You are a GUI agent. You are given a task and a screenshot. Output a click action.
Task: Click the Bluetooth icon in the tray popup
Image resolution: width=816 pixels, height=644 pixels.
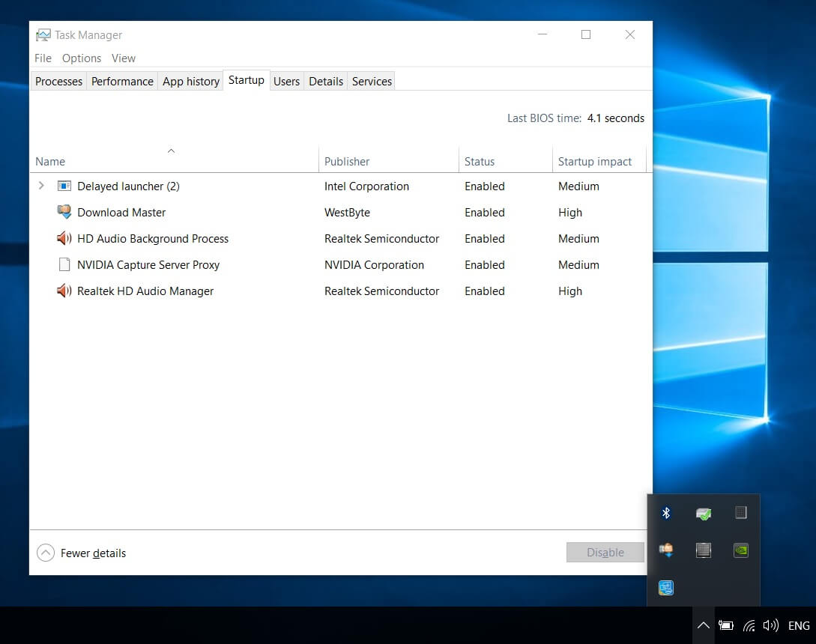665,513
